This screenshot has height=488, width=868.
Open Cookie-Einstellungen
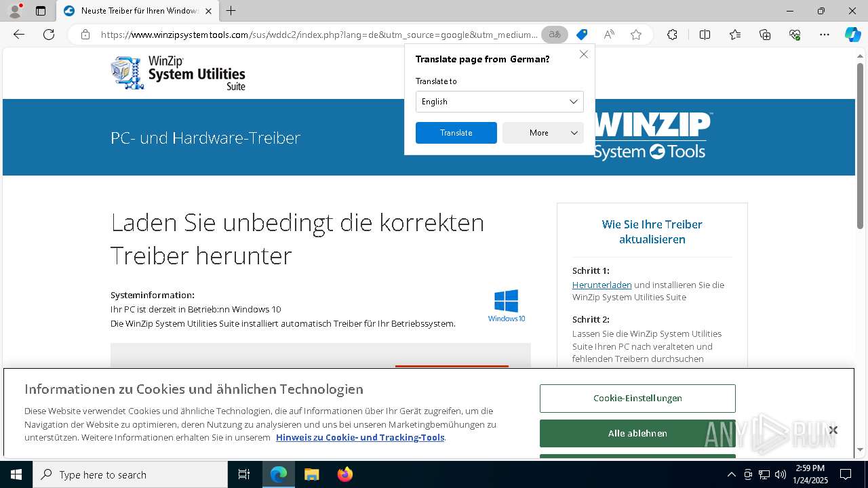tap(637, 399)
